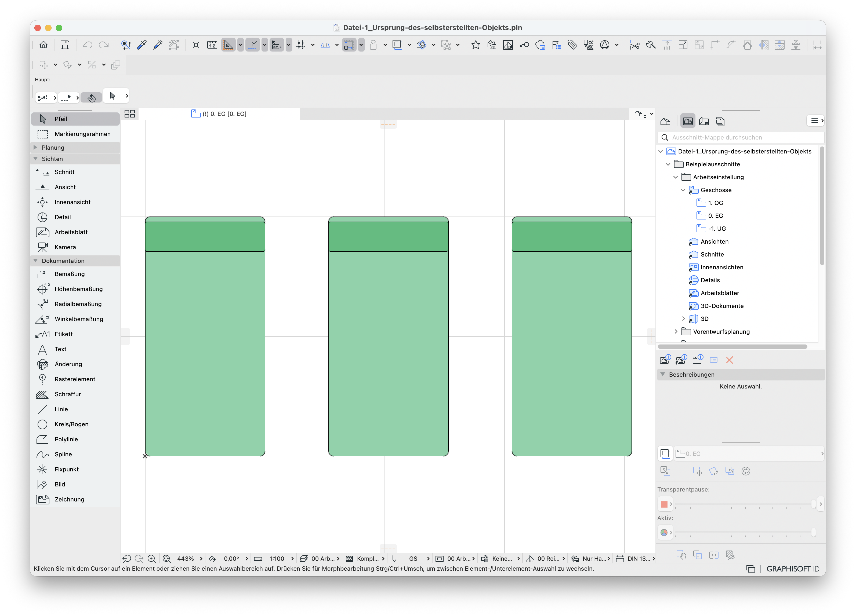This screenshot has height=616, width=856.
Task: Collapse the Arbeitseinstellung folder
Action: [x=676, y=177]
